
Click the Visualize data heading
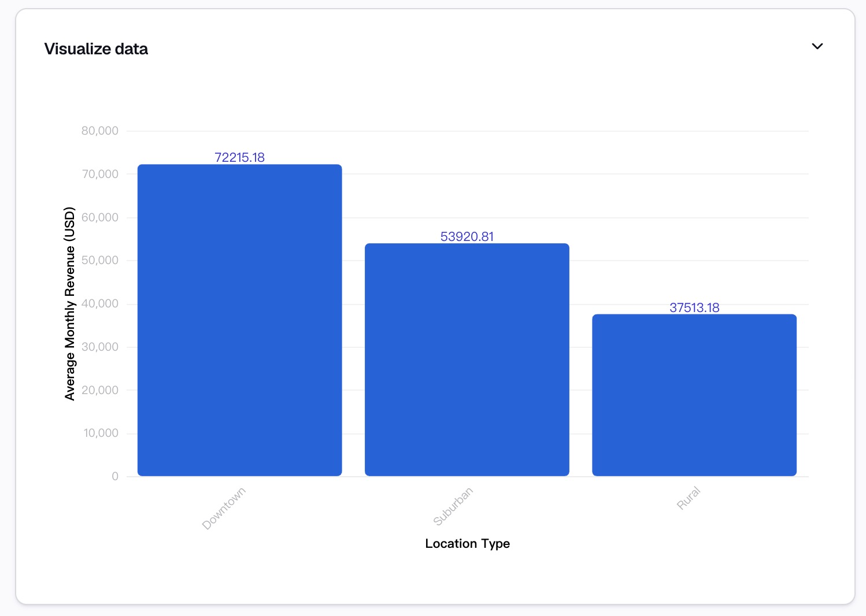point(96,49)
